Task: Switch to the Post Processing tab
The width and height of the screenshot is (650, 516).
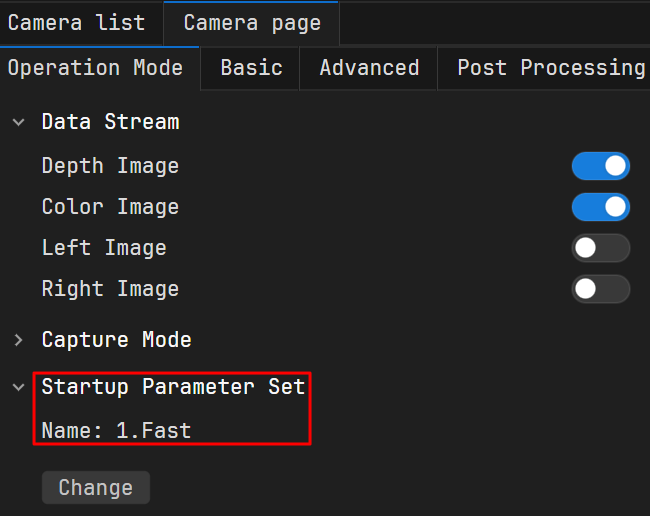Action: coord(550,68)
